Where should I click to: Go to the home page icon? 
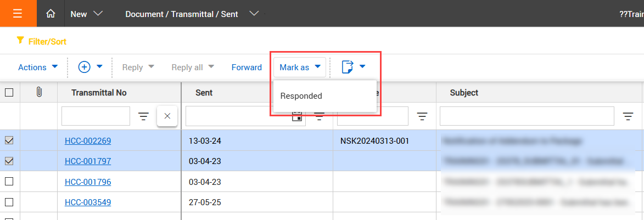click(x=51, y=14)
